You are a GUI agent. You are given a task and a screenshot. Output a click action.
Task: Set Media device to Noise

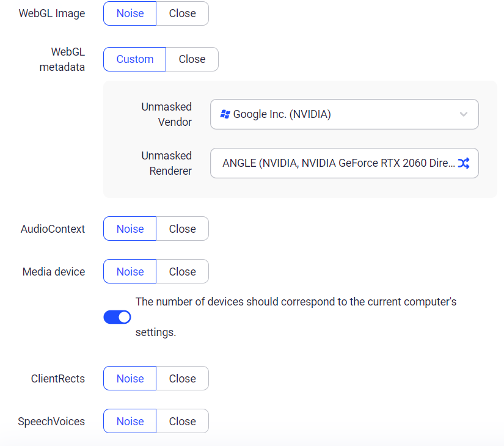tap(130, 271)
